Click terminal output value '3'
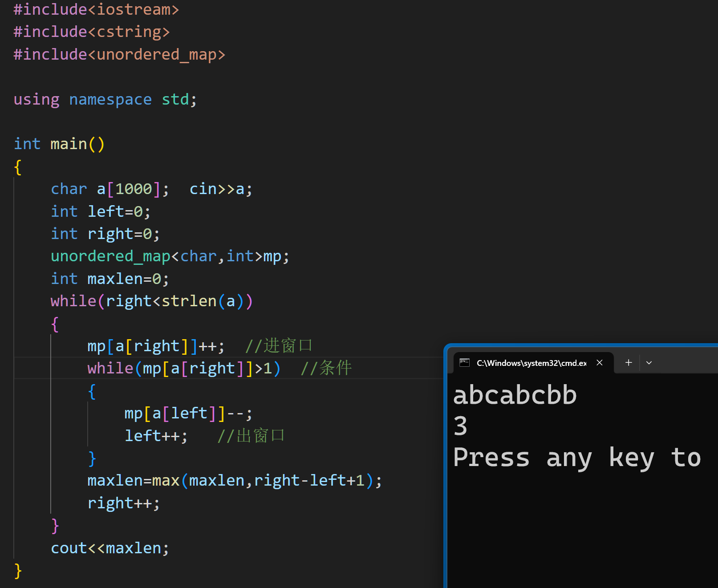 coord(461,426)
